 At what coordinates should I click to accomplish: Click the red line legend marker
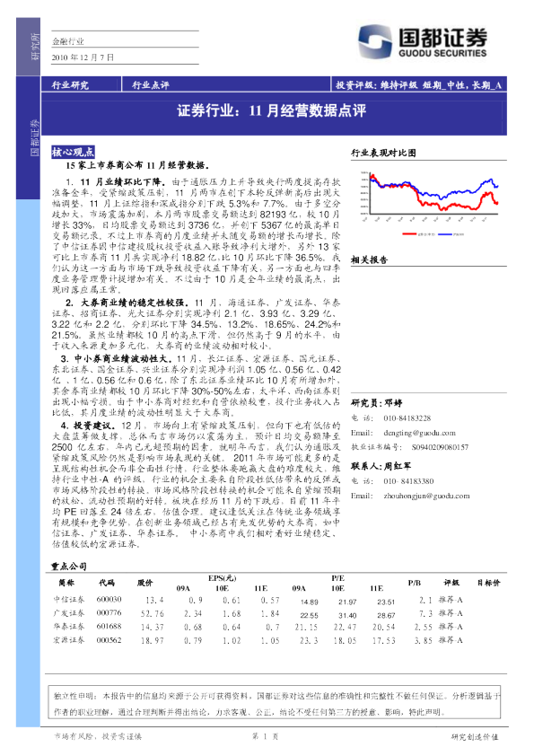click(409, 233)
